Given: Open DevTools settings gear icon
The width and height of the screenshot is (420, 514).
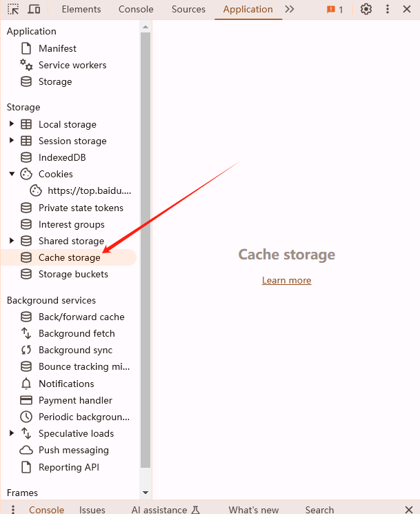Looking at the screenshot, I should (366, 9).
